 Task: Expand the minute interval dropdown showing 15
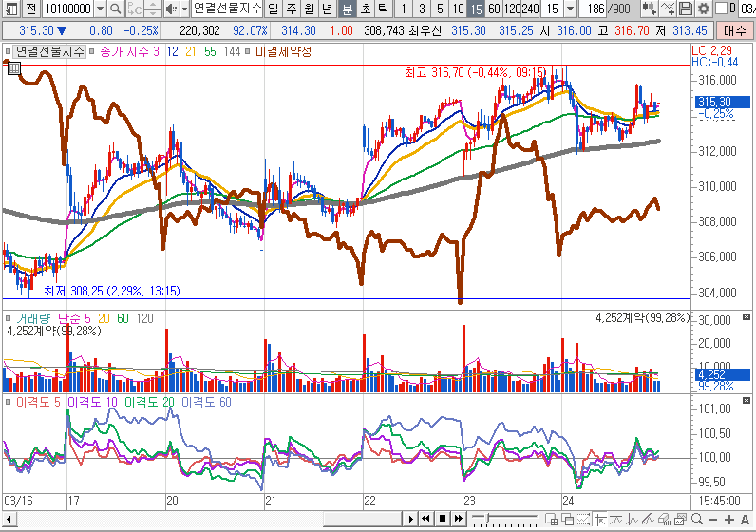tap(569, 9)
